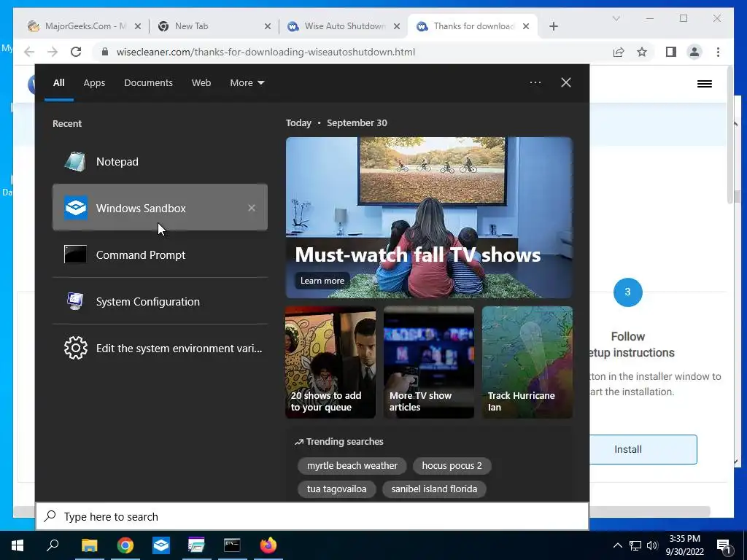The height and width of the screenshot is (560, 747).
Task: Open File Explorer from the taskbar
Action: 89,545
